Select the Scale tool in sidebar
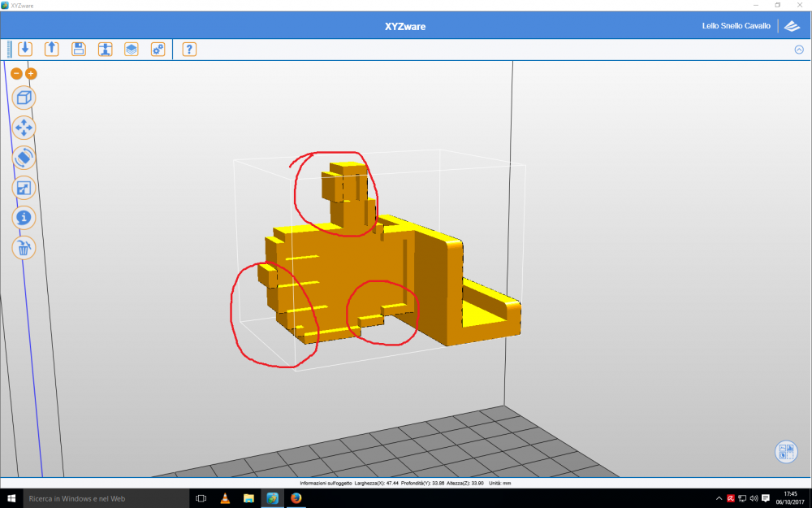This screenshot has height=508, width=812. coord(24,188)
